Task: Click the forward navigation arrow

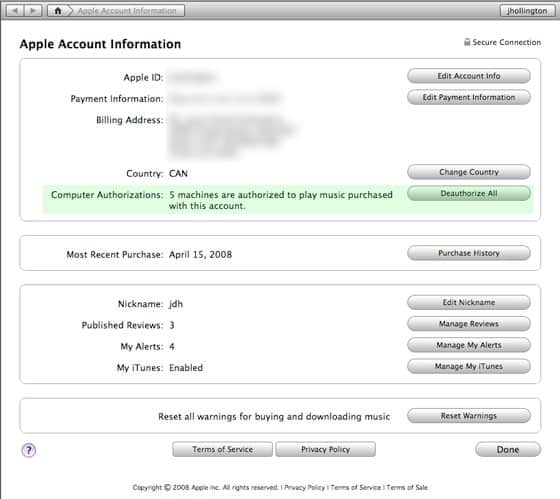Action: click(x=33, y=11)
